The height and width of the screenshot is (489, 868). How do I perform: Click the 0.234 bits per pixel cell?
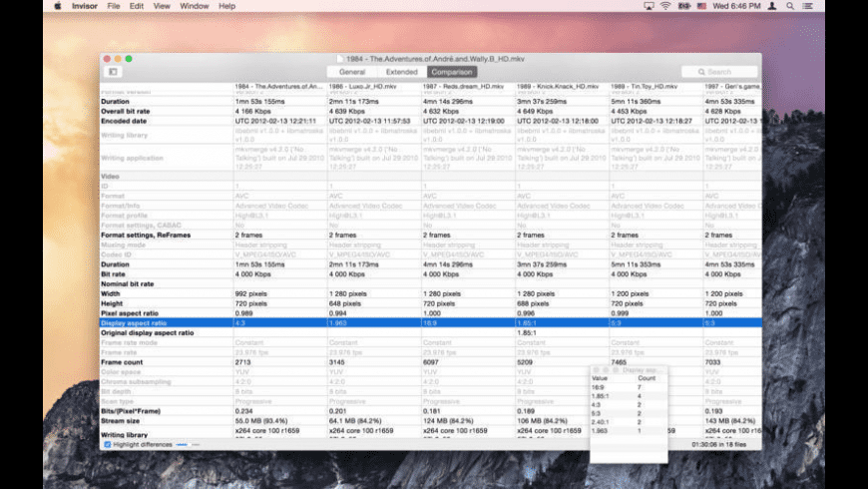click(x=244, y=411)
